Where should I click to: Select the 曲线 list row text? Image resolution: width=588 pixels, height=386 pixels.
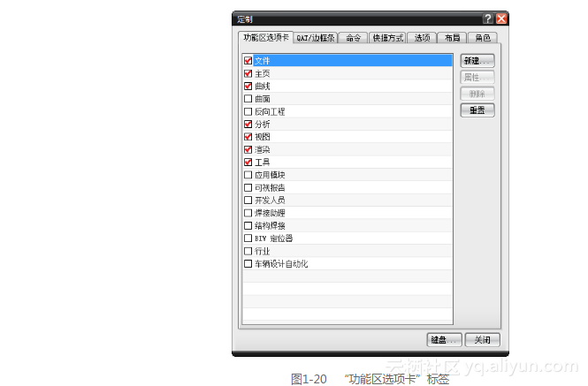point(262,87)
